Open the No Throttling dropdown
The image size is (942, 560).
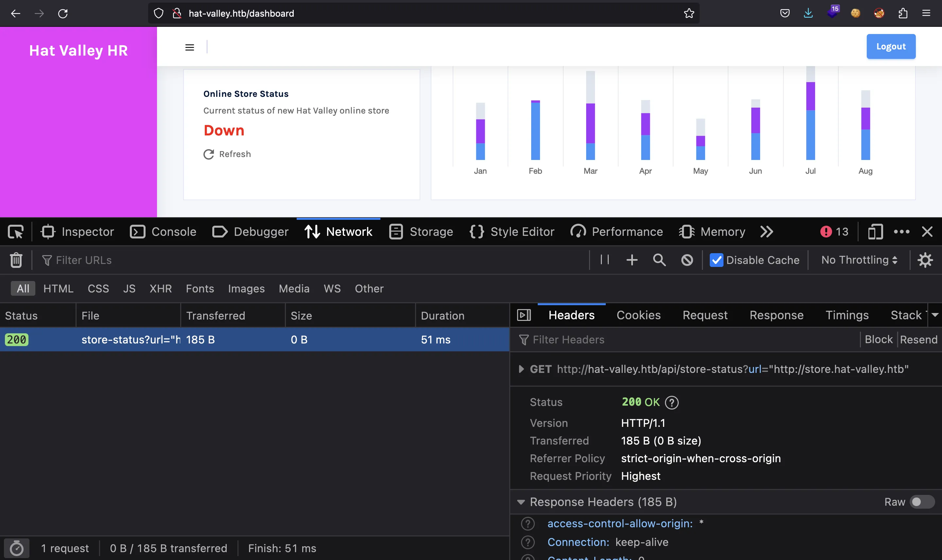click(x=859, y=260)
